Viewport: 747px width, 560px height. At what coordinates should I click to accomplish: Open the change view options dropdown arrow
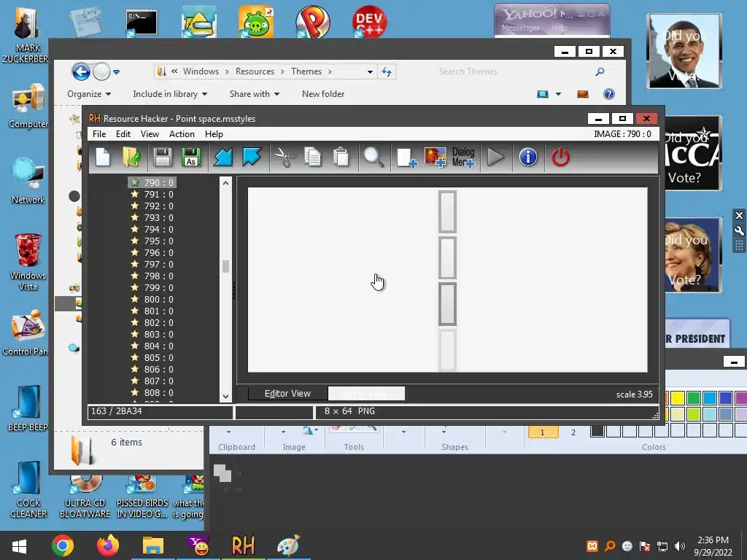point(558,94)
